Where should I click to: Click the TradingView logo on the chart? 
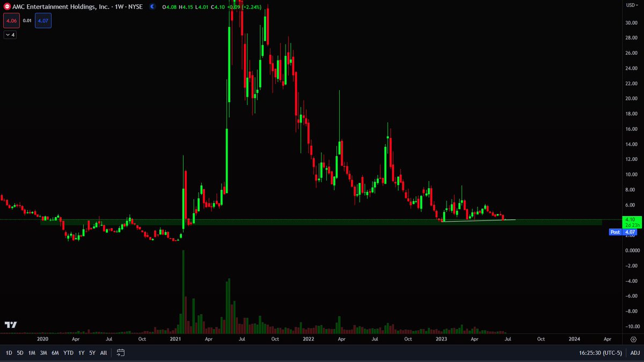[10, 325]
